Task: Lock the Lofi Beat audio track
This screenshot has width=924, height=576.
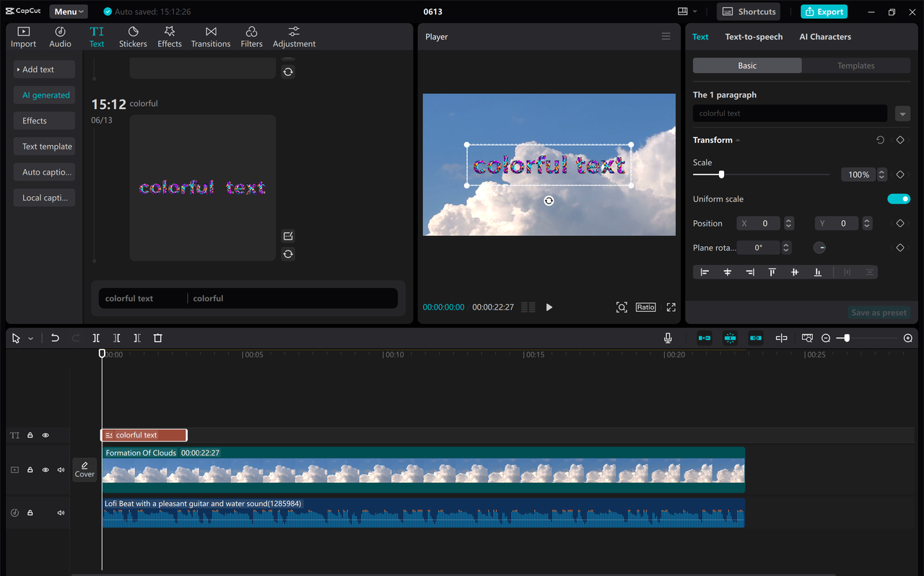Action: click(30, 512)
